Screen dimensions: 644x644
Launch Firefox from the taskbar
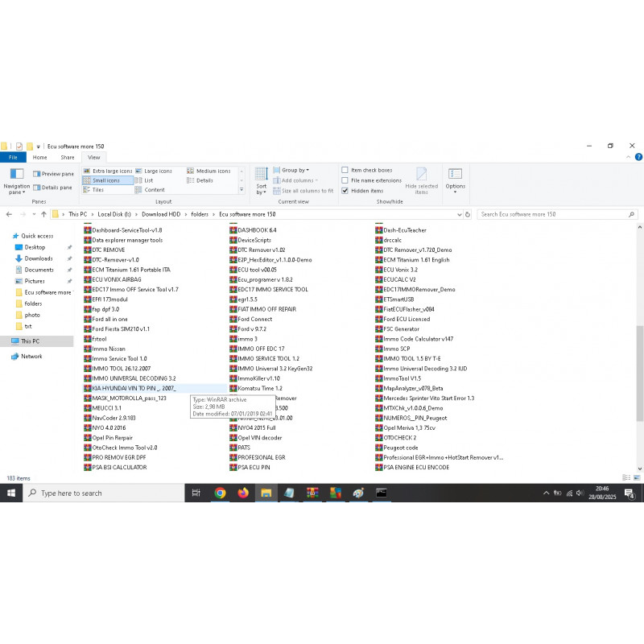point(243,493)
